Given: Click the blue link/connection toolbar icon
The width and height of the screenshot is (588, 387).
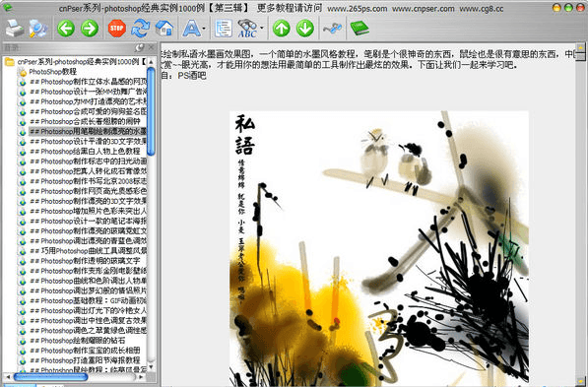Looking at the screenshot, I should click(332, 29).
